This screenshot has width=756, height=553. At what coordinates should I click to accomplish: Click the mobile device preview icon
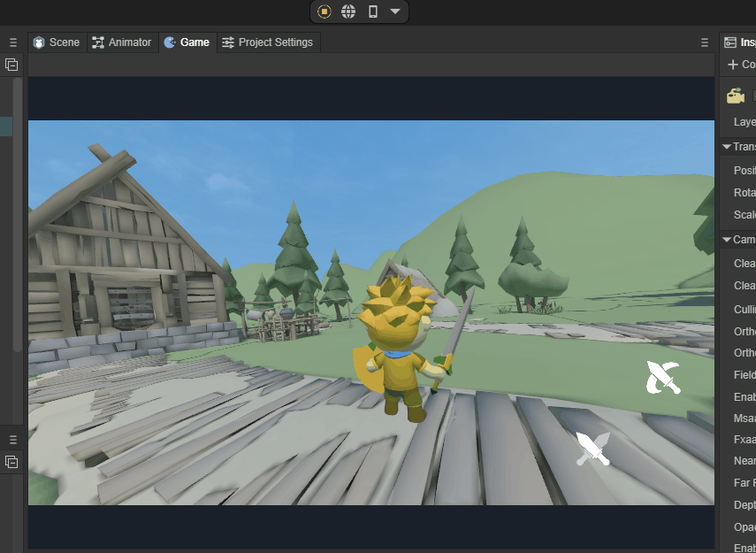click(x=372, y=12)
